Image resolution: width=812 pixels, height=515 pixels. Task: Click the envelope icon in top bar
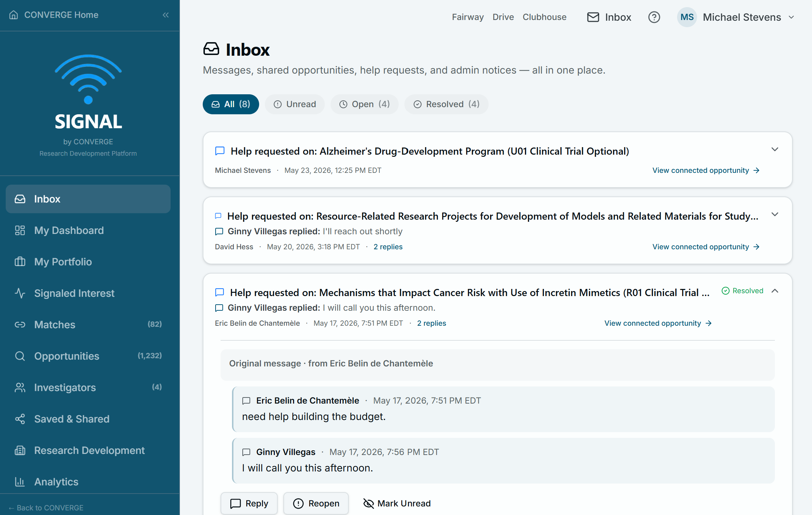593,17
